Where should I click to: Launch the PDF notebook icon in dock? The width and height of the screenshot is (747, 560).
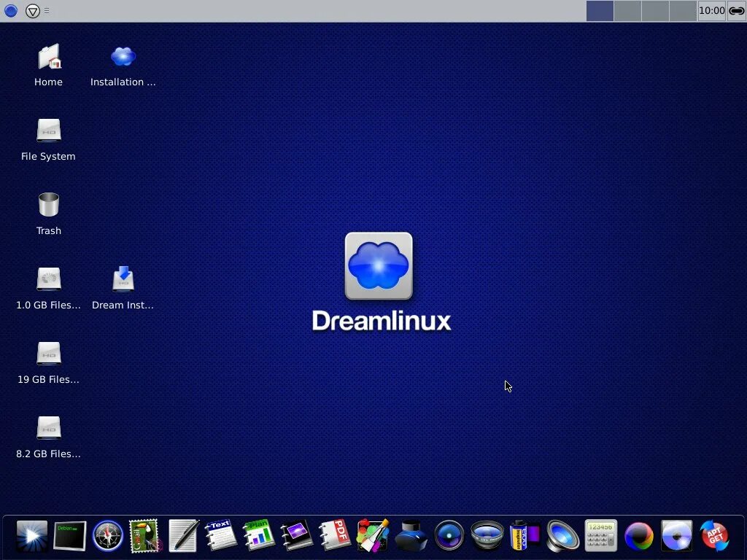tap(334, 536)
